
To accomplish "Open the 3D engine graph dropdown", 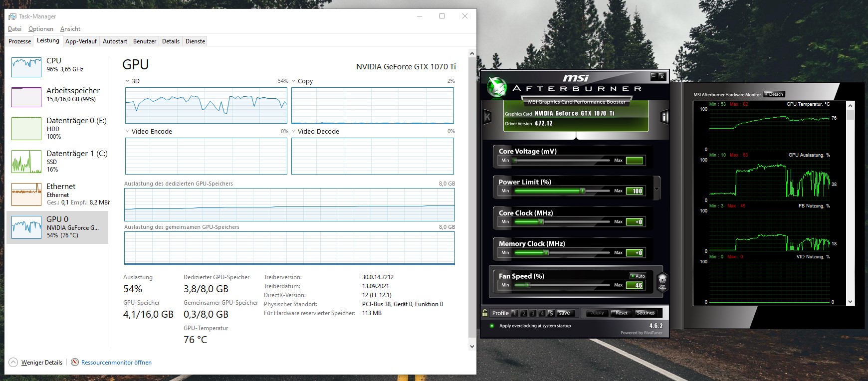I will (x=127, y=81).
